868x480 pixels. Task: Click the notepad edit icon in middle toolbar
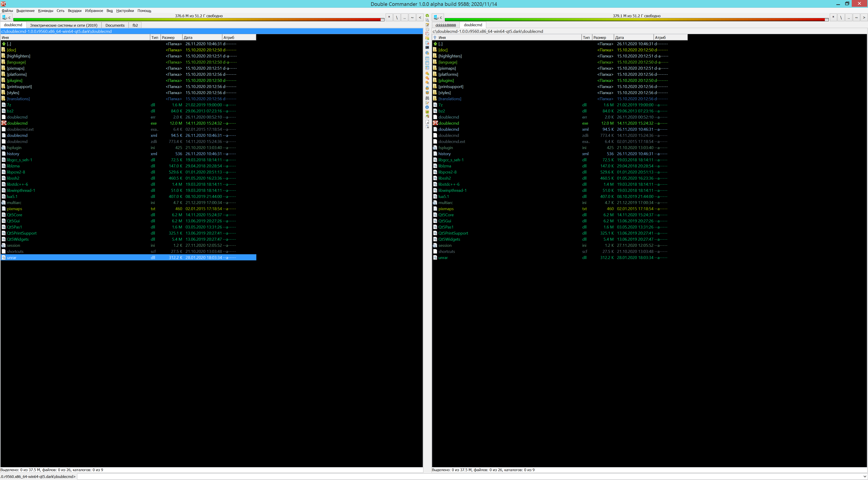[x=427, y=25]
